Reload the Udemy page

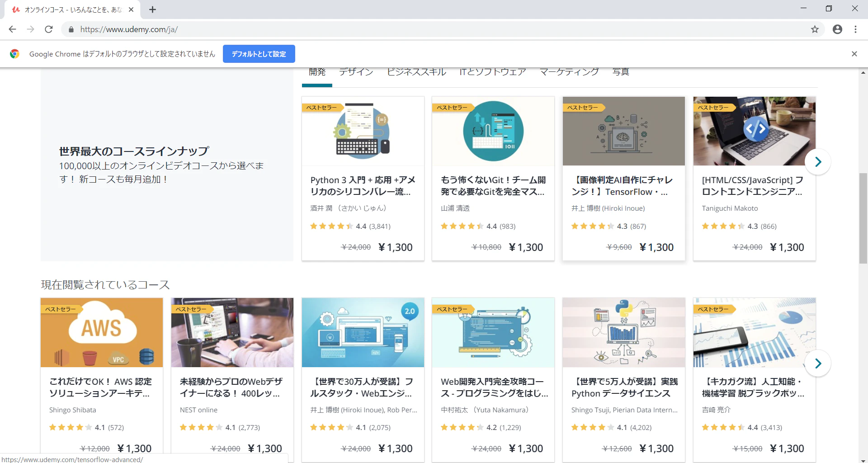(49, 29)
